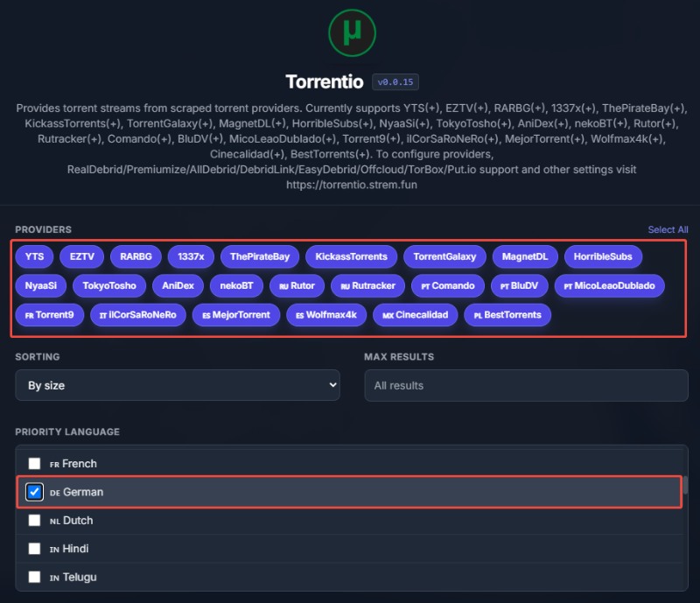This screenshot has width=700, height=603.
Task: Toggle the YTS provider chip
Action: click(34, 256)
